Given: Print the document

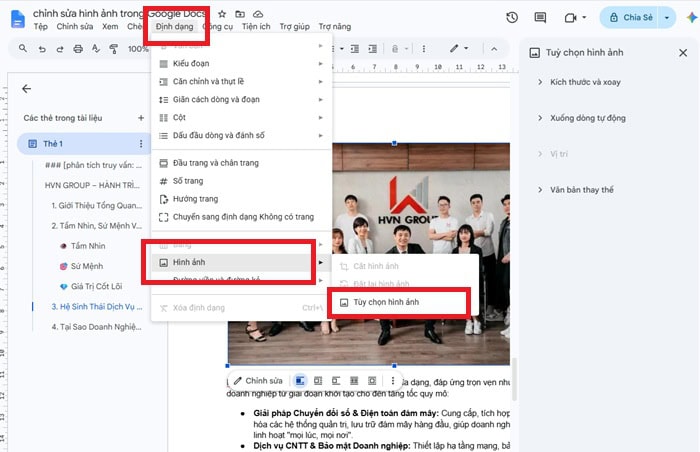Looking at the screenshot, I should click(x=78, y=49).
